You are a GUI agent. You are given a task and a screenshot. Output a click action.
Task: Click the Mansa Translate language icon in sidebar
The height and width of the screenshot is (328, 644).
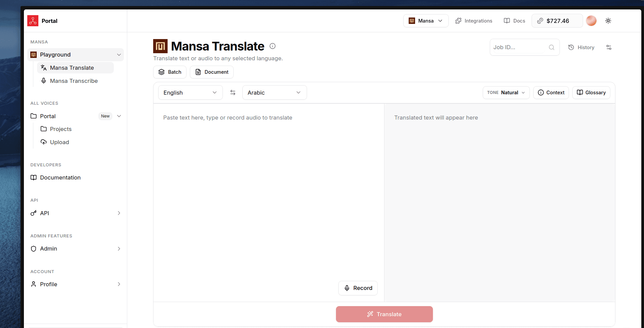[x=44, y=68]
